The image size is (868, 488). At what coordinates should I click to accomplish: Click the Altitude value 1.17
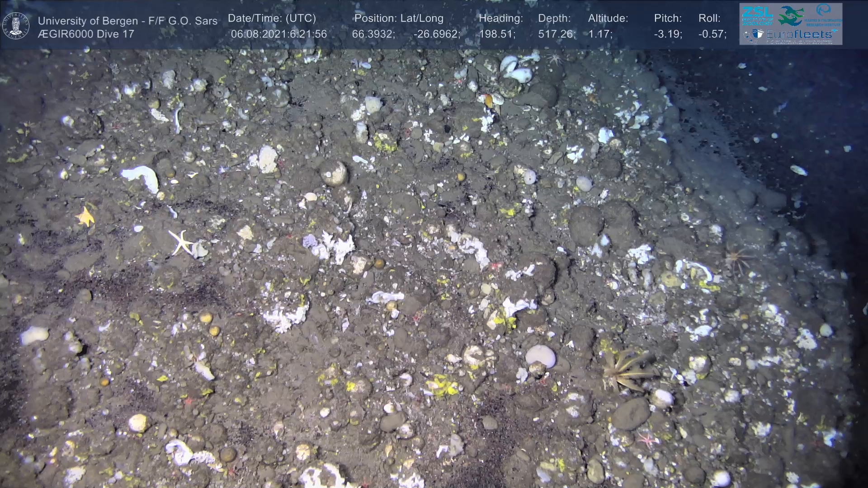600,34
